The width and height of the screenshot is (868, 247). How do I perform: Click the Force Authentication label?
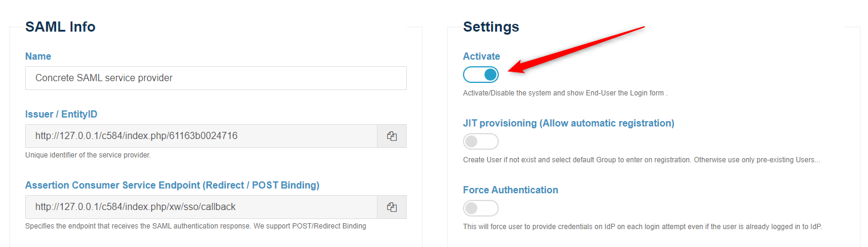pyautogui.click(x=510, y=190)
